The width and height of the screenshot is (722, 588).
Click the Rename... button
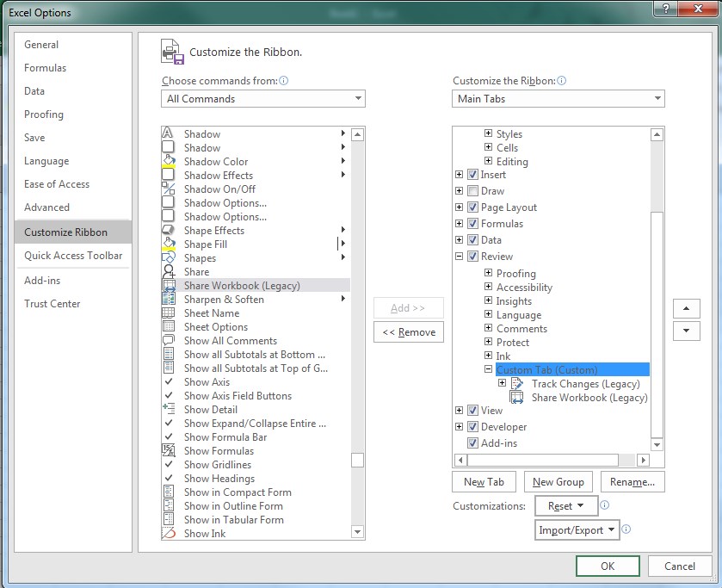click(x=633, y=482)
